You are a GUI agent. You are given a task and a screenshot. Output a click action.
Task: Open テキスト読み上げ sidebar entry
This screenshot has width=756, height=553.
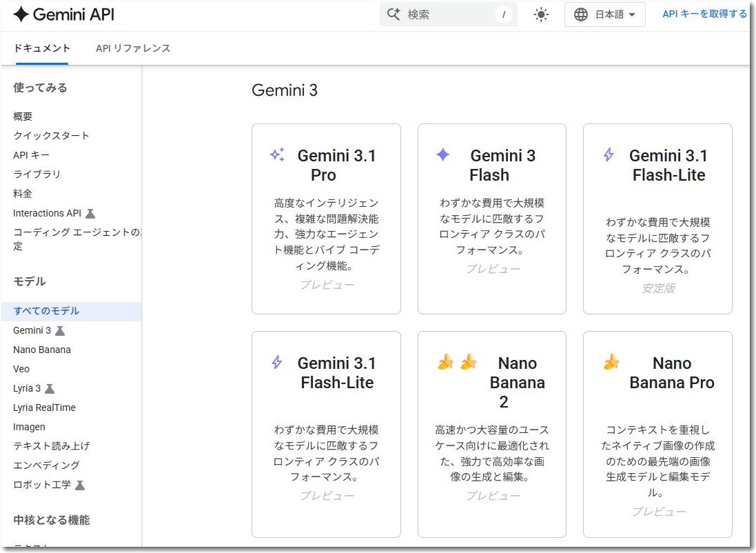[51, 446]
